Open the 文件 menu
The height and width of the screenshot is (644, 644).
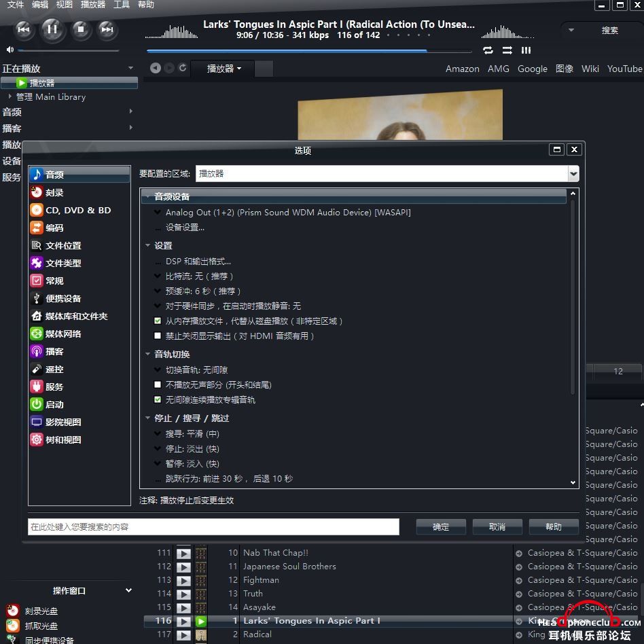[15, 5]
